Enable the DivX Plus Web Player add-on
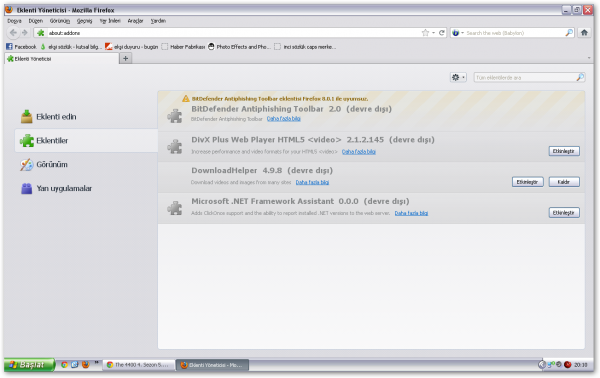This screenshot has width=600, height=378. [x=564, y=151]
